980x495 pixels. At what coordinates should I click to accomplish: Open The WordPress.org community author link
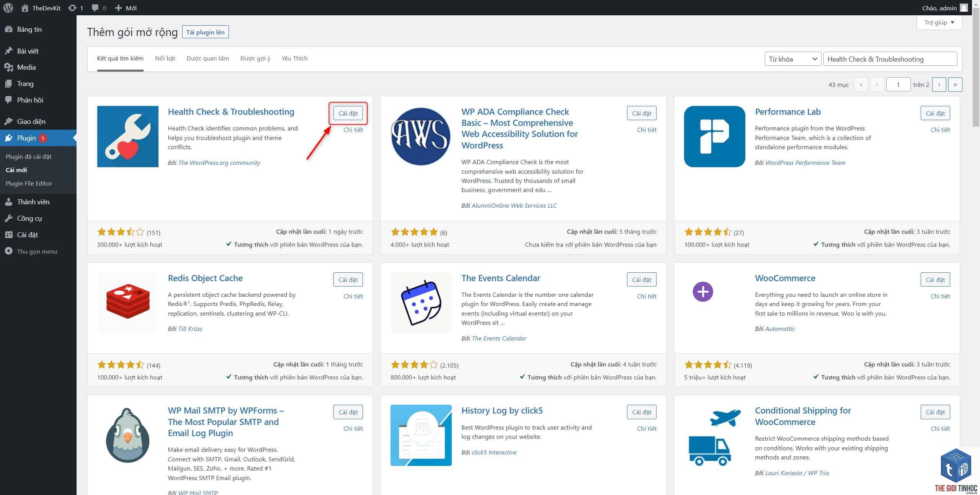coord(219,163)
